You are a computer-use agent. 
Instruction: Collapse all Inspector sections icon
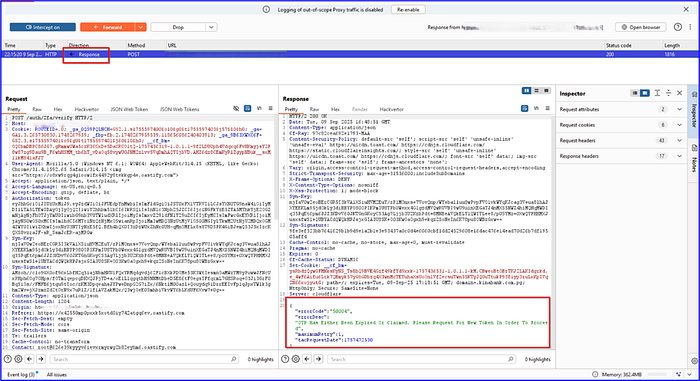click(x=668, y=93)
